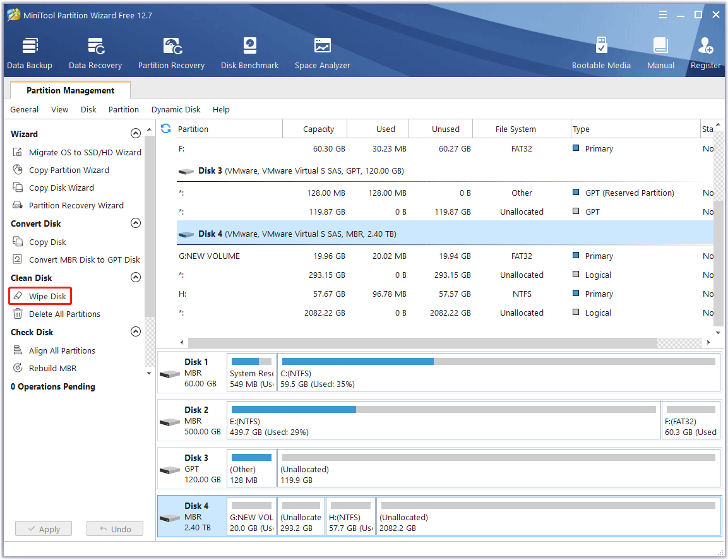The width and height of the screenshot is (728, 560).
Task: Open the Dynamic Disk menu
Action: point(176,110)
